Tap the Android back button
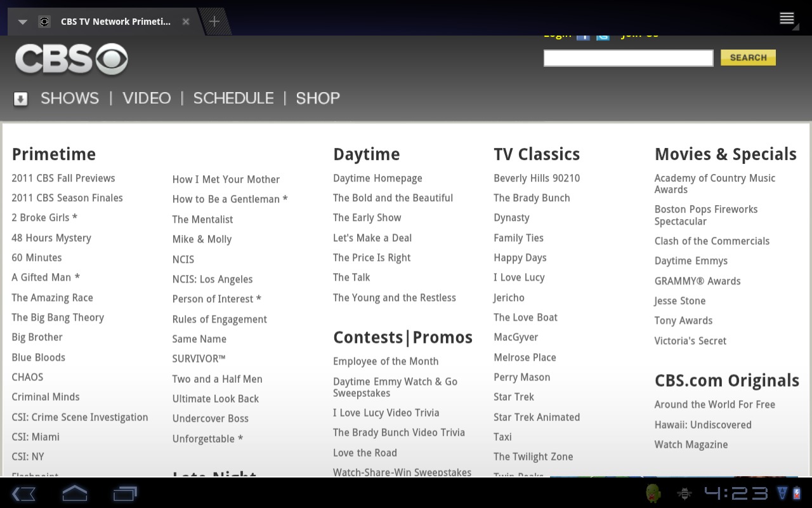 pos(23,493)
